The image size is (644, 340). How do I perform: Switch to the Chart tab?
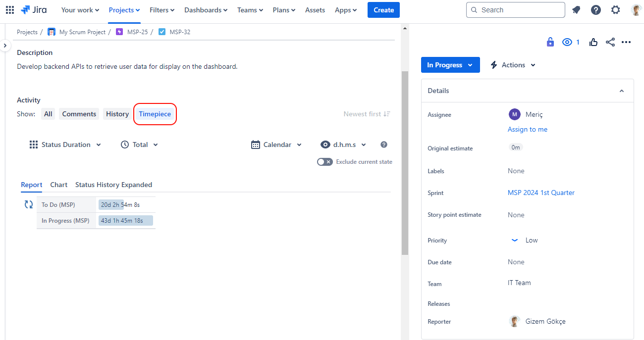coord(58,185)
